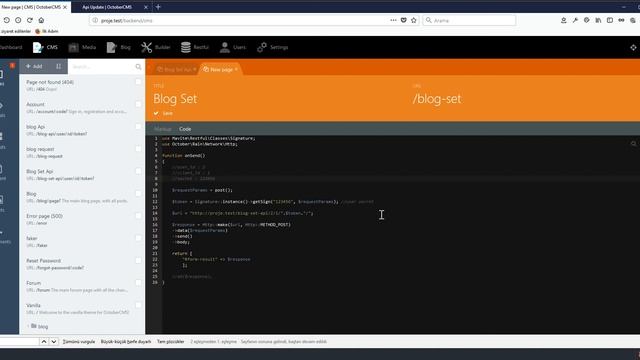Find next match with down arrow
The height and width of the screenshot is (360, 640).
53,342
